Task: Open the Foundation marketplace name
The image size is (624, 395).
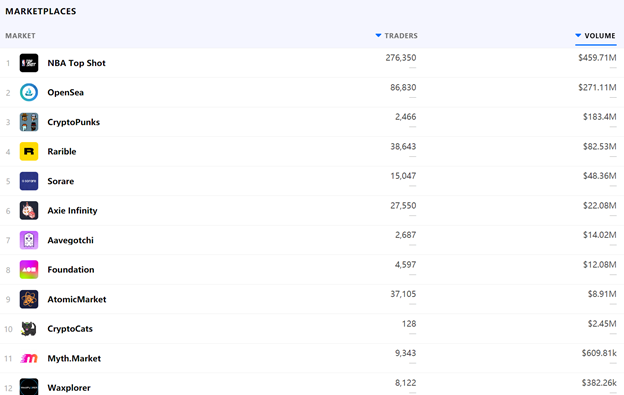Action: click(x=71, y=270)
